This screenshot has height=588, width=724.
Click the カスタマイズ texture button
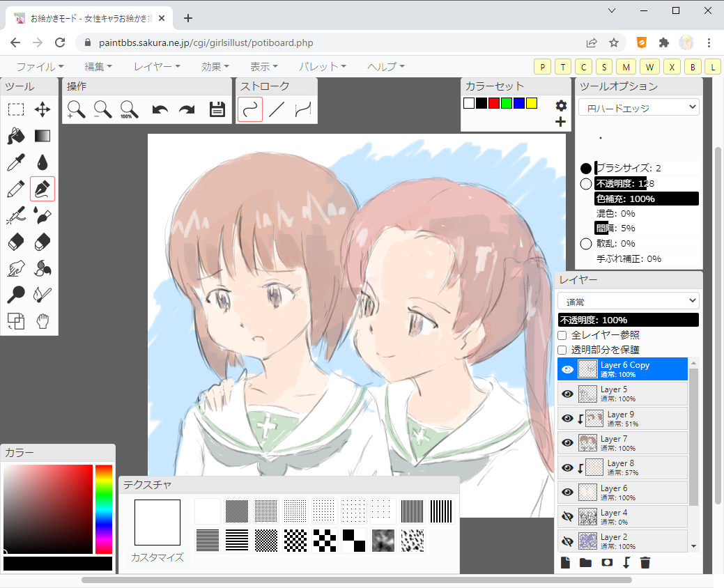point(157,557)
